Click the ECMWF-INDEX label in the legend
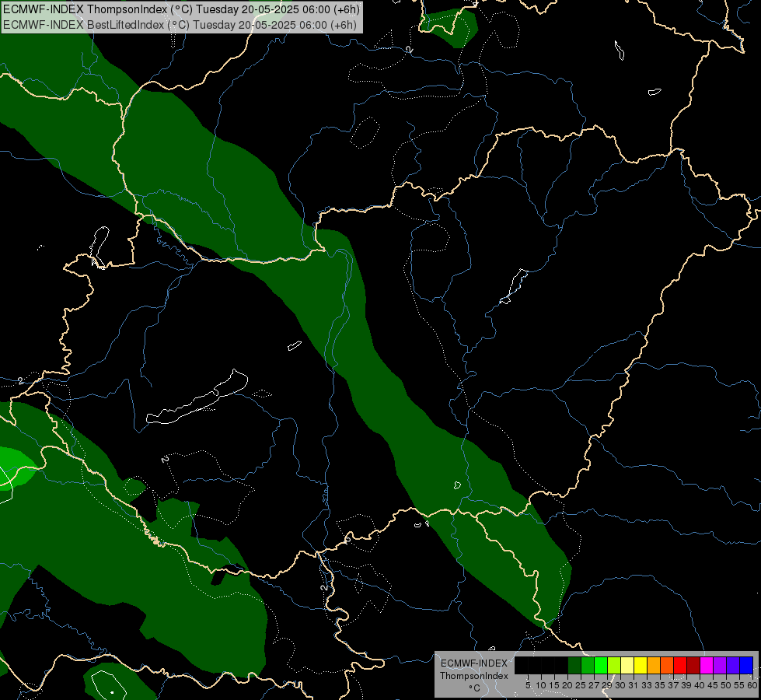This screenshot has width=761, height=700. 473,663
